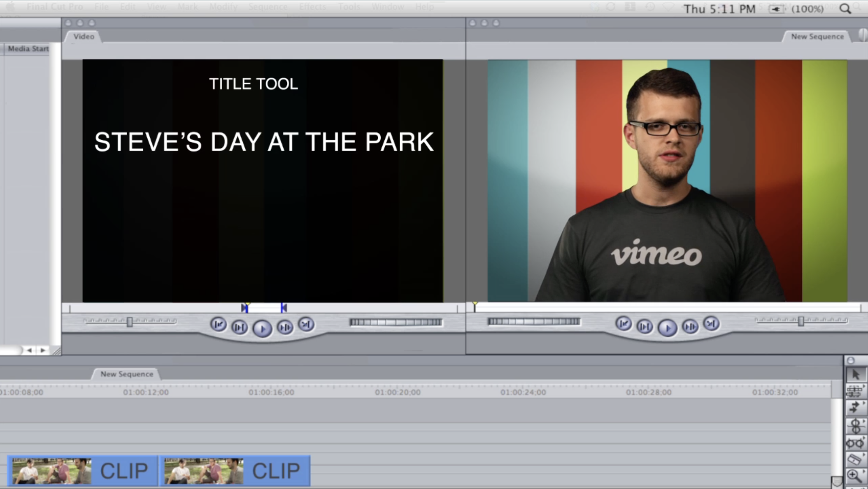
Task: Select the Track Select Forward tool
Action: (x=855, y=407)
